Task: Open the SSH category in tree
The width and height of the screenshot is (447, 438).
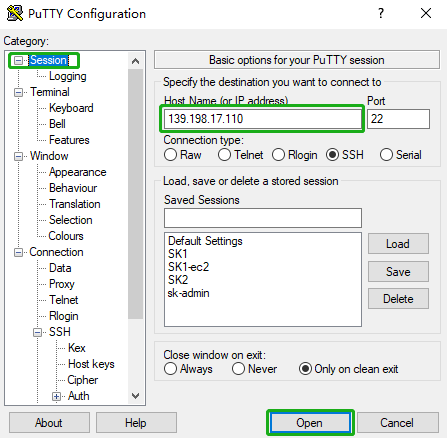Action: point(60,332)
